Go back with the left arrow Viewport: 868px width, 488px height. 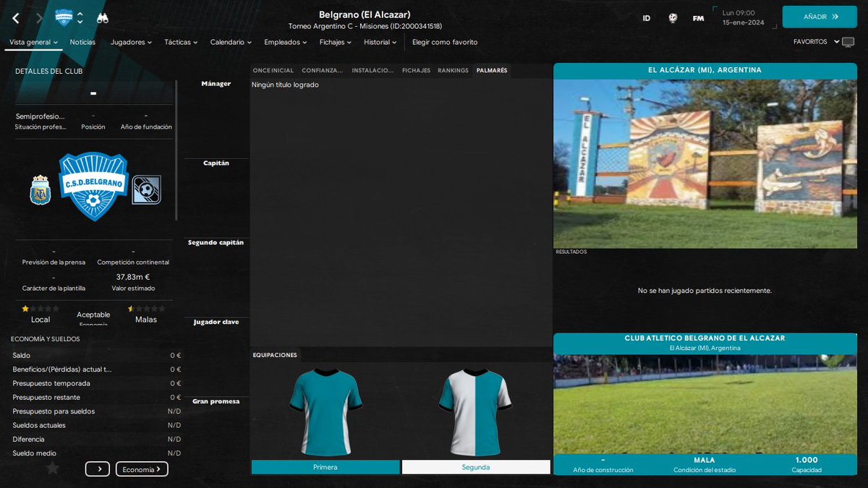(x=15, y=17)
